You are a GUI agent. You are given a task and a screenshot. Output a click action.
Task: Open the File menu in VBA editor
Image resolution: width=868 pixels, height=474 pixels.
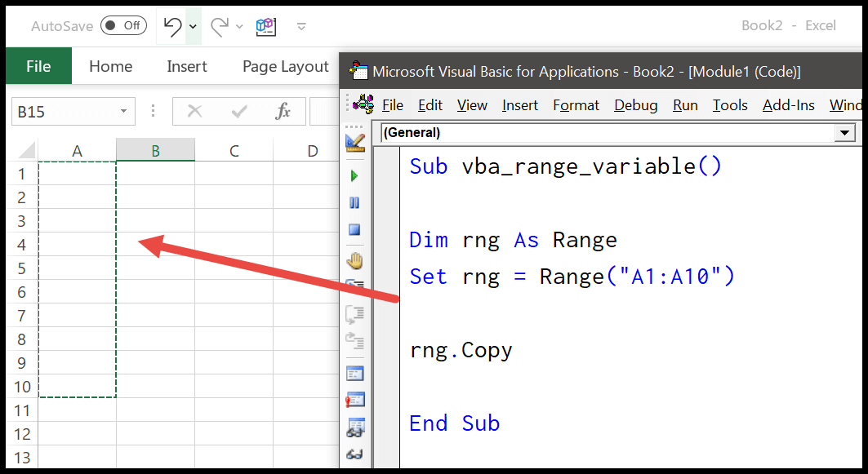(393, 105)
